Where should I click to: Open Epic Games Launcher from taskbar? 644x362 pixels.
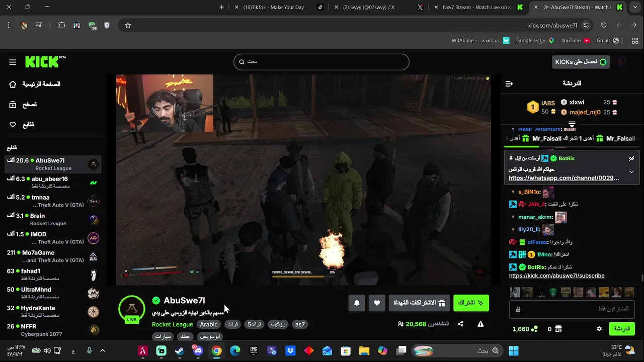(x=254, y=350)
